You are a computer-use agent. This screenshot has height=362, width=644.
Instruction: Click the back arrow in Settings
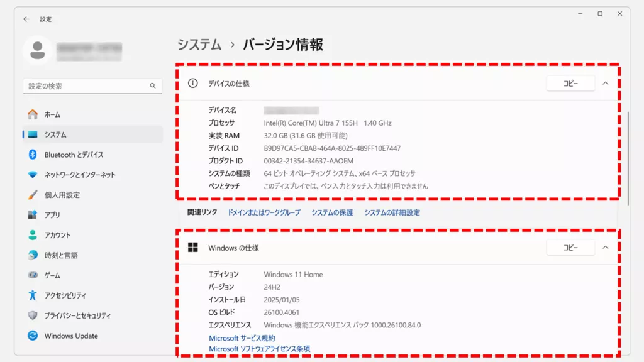[x=26, y=19]
